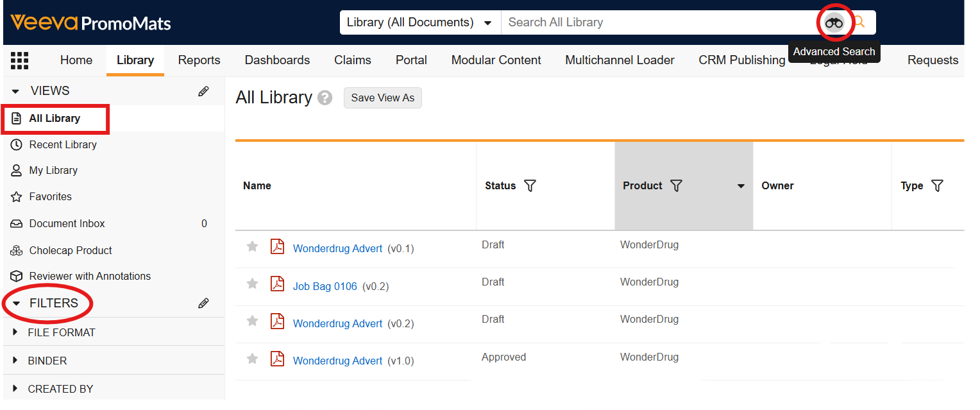Screen dimensions: 980x410
Task: Open Library (All Documents) scope dropdown
Action: coord(420,22)
